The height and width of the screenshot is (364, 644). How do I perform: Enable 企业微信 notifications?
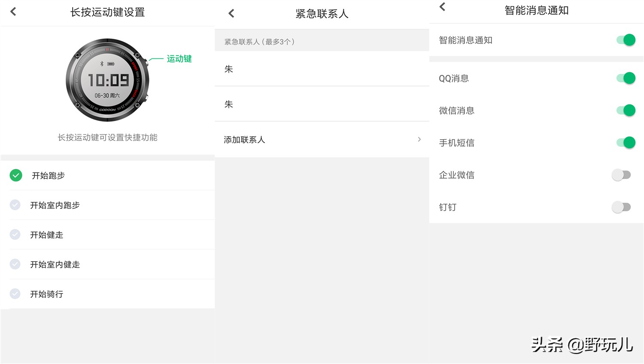(x=621, y=174)
